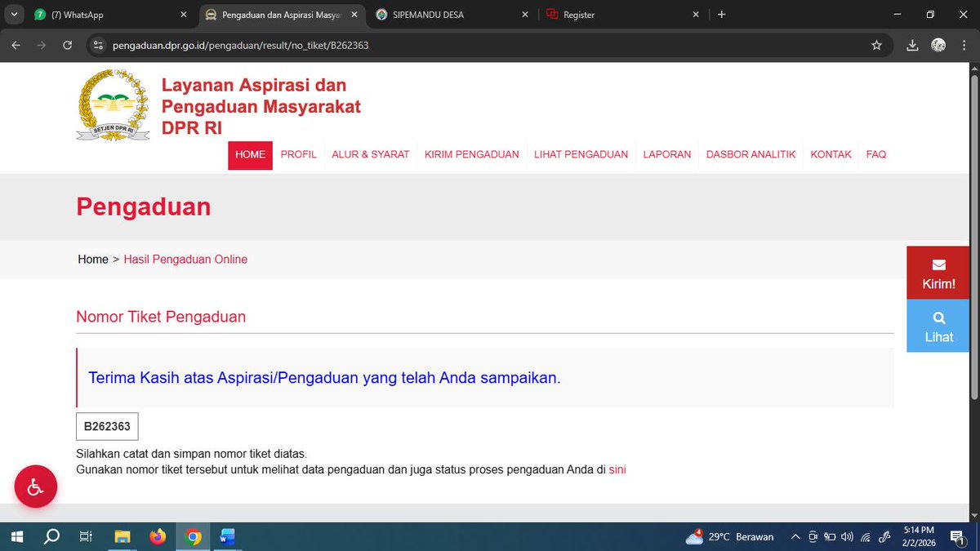Switch to Chrome taskbar icon
980x551 pixels.
click(194, 537)
